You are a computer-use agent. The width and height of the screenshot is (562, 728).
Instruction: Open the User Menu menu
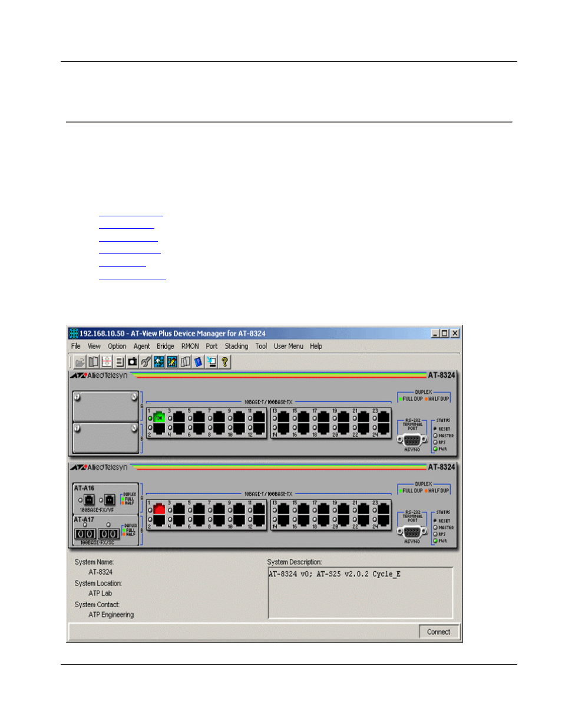[x=289, y=347]
